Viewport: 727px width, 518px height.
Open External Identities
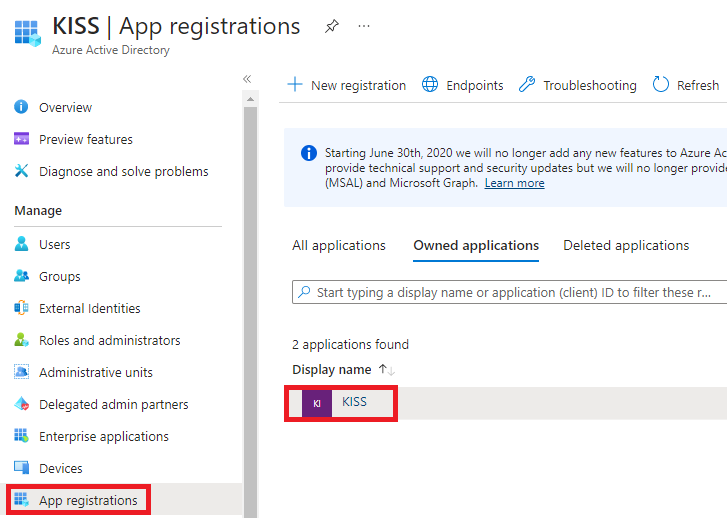pos(90,308)
